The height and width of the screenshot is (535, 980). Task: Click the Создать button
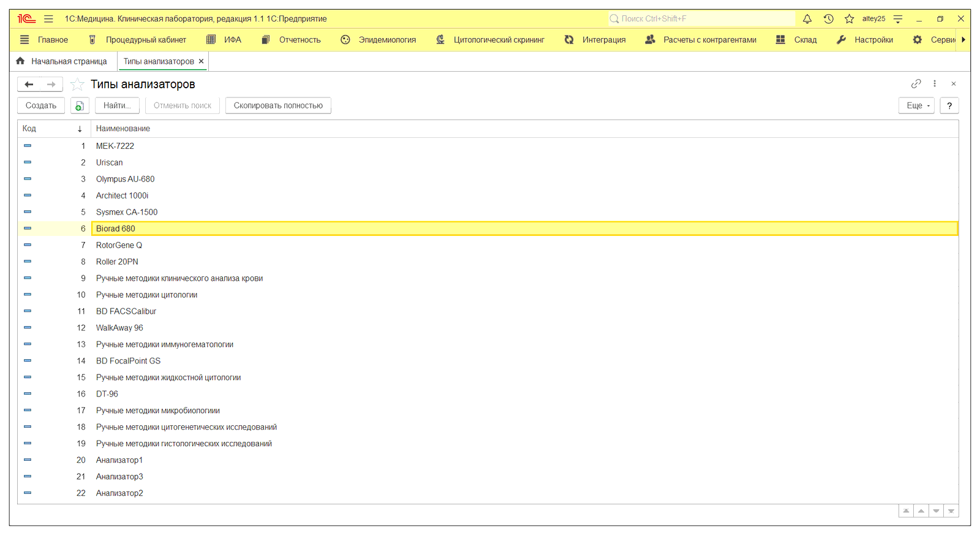pos(41,105)
